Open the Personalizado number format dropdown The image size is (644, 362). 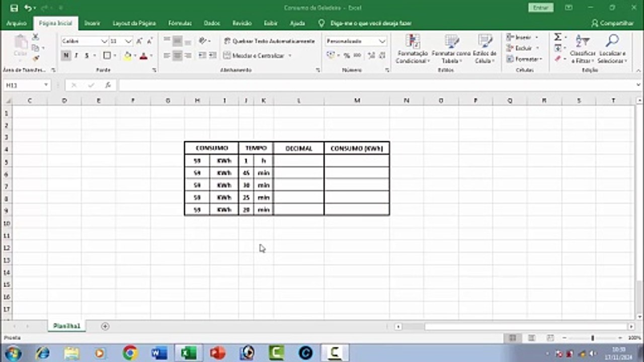[x=382, y=41]
